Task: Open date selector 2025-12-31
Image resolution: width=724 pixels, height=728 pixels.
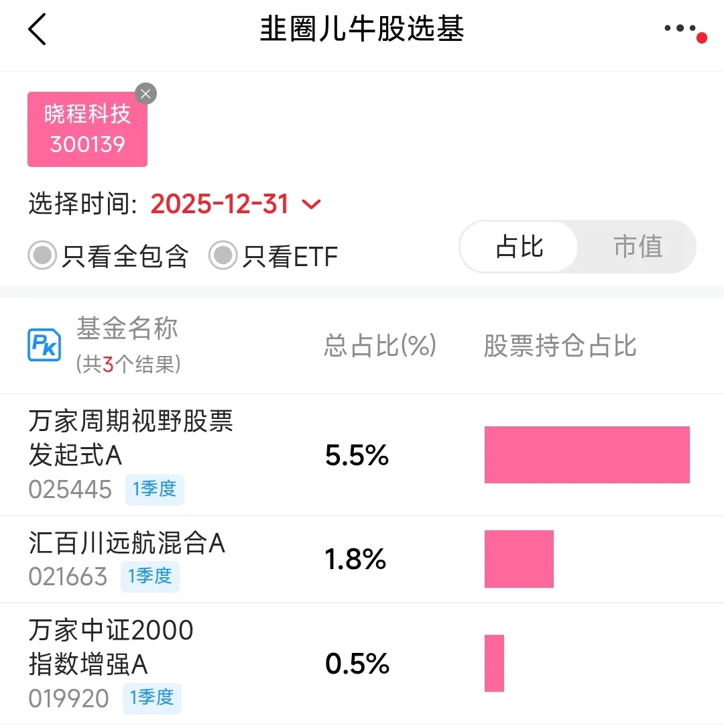Action: (219, 204)
